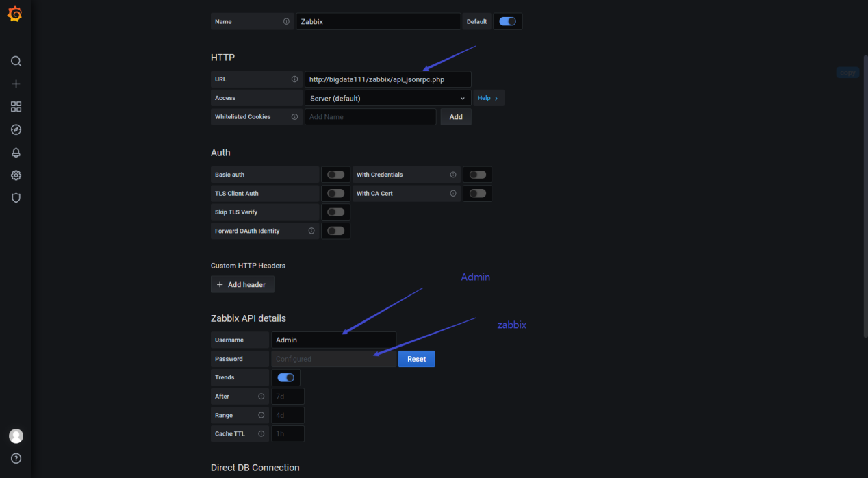Open Help question mark icon
The image size is (868, 478).
16,458
